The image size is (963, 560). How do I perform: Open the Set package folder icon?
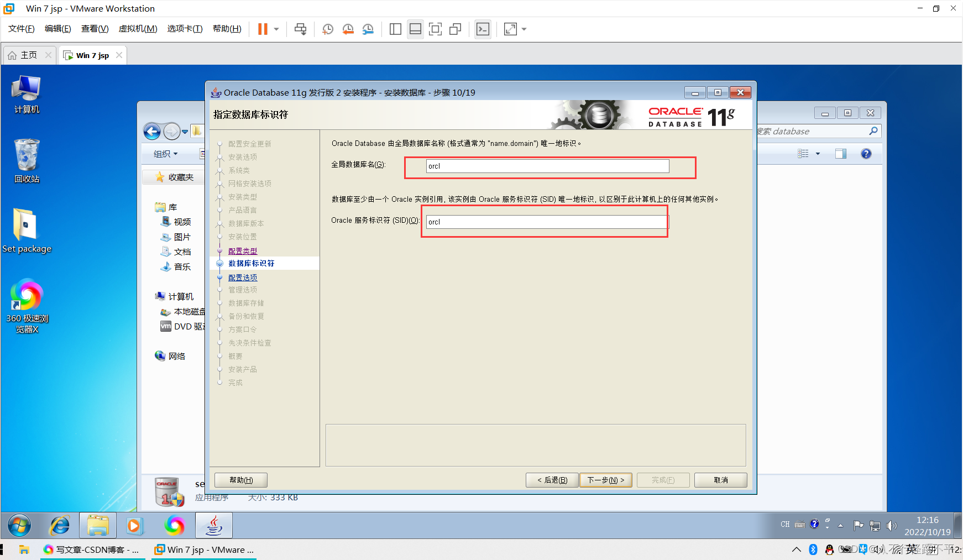tap(27, 231)
